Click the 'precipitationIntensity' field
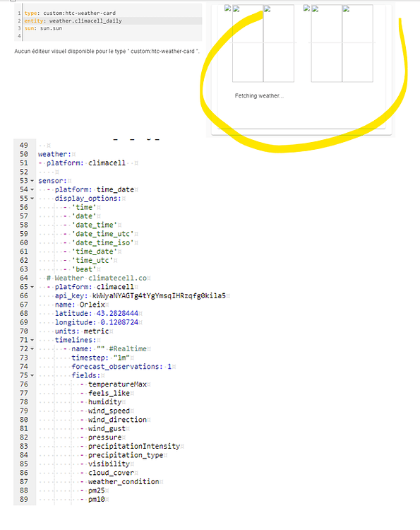 [x=134, y=446]
